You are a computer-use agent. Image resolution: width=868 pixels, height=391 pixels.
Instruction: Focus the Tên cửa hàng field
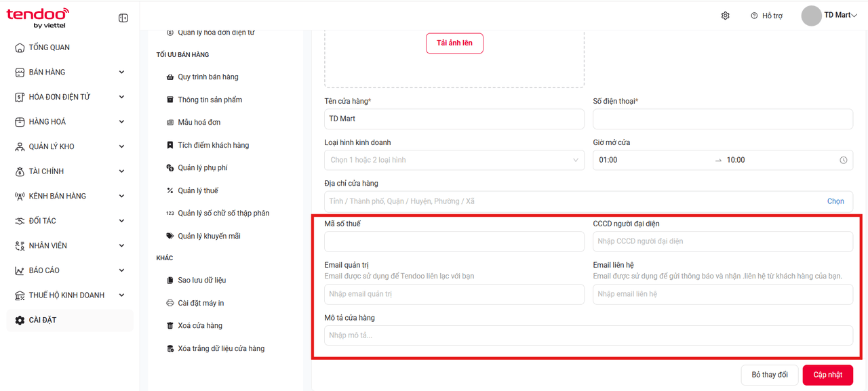(x=454, y=119)
